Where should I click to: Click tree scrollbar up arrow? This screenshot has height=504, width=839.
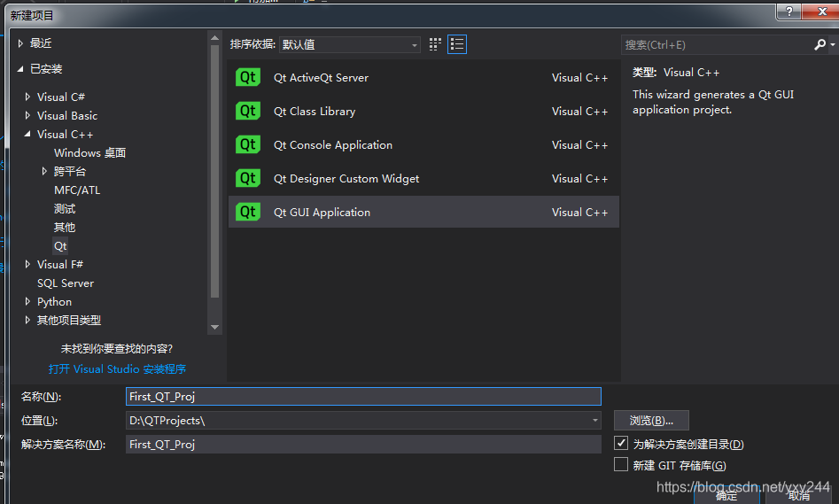(x=214, y=38)
